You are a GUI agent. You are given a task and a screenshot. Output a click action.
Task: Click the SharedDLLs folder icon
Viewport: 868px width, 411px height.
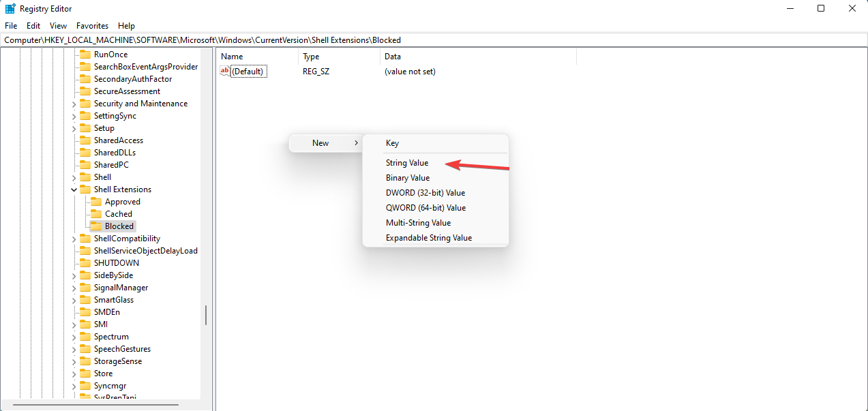click(85, 153)
